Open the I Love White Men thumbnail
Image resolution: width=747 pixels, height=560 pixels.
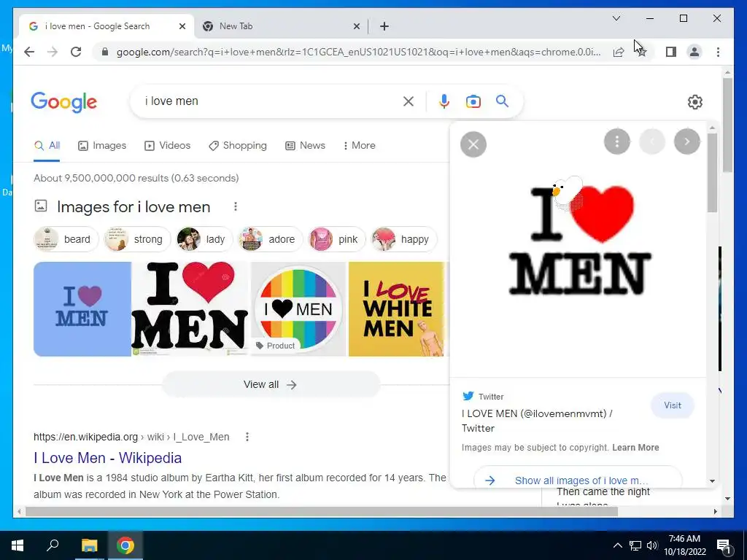(x=396, y=309)
